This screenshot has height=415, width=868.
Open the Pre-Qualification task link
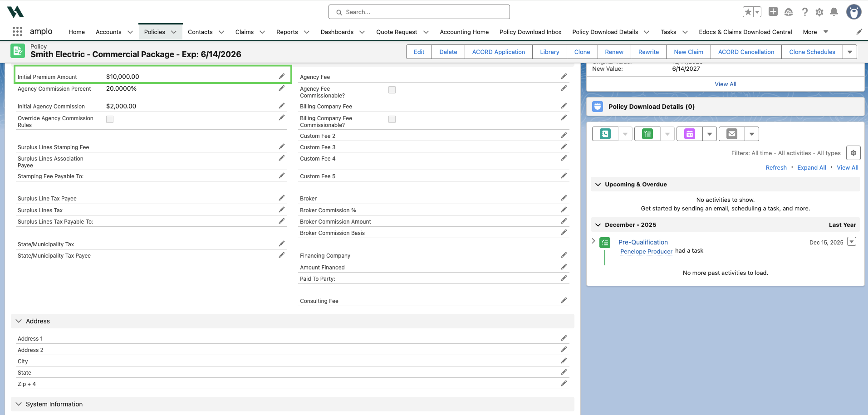coord(643,242)
